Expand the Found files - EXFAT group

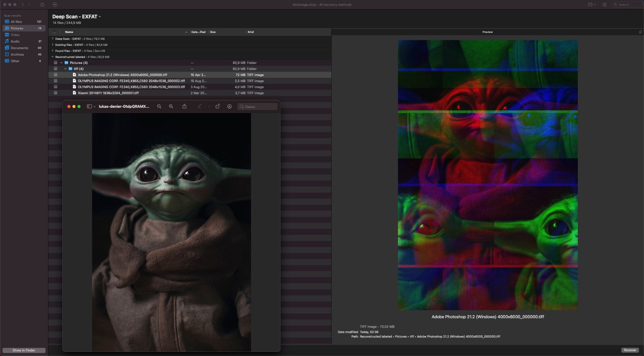pyautogui.click(x=53, y=51)
